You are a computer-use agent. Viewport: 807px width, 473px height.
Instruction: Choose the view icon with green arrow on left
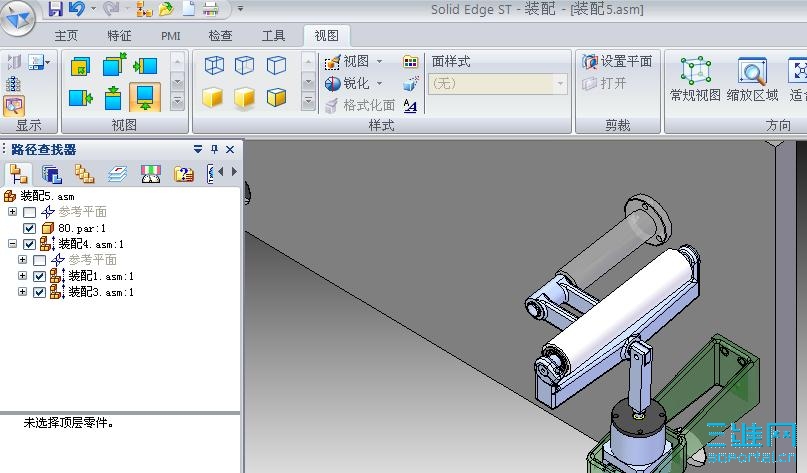[145, 66]
